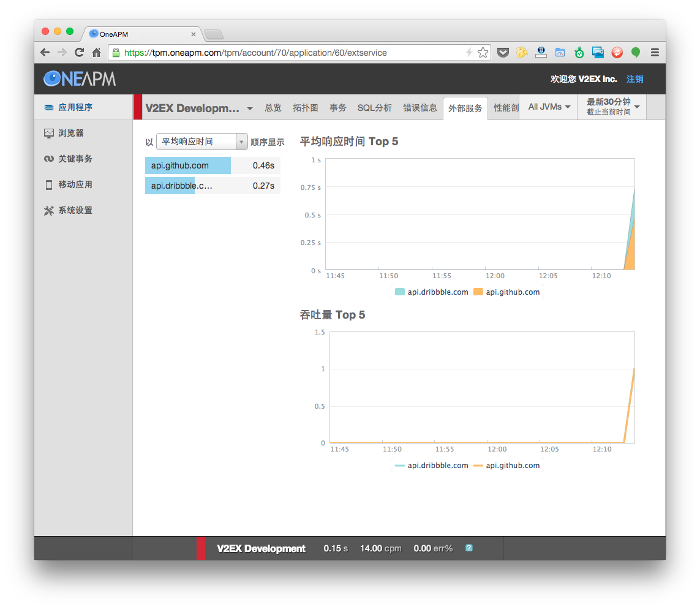Click the 注销 logout link
700x609 pixels.
[634, 79]
